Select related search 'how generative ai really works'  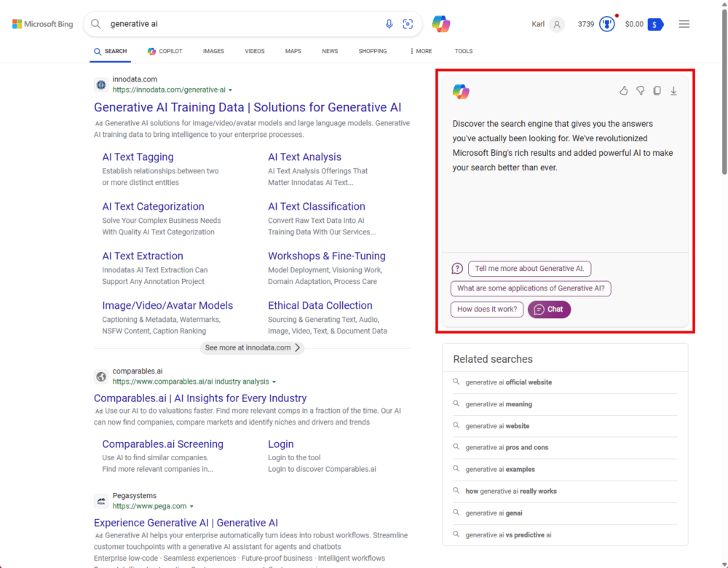click(511, 491)
